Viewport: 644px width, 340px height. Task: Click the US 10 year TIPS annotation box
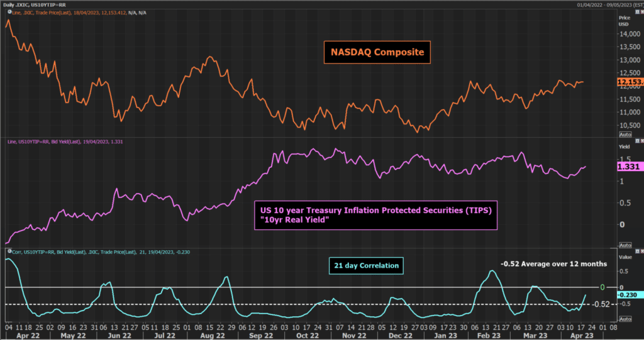point(376,215)
